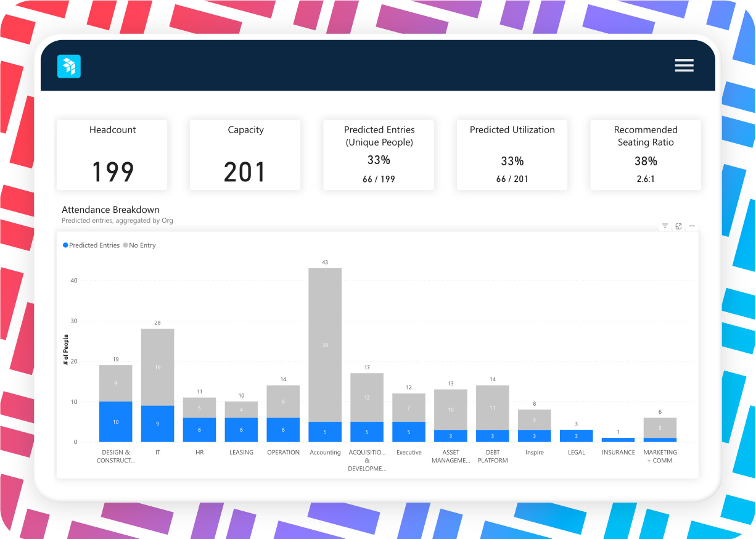Toggle Predicted Entries legend item
Screen dimensions: 756x539
pyautogui.click(x=91, y=245)
